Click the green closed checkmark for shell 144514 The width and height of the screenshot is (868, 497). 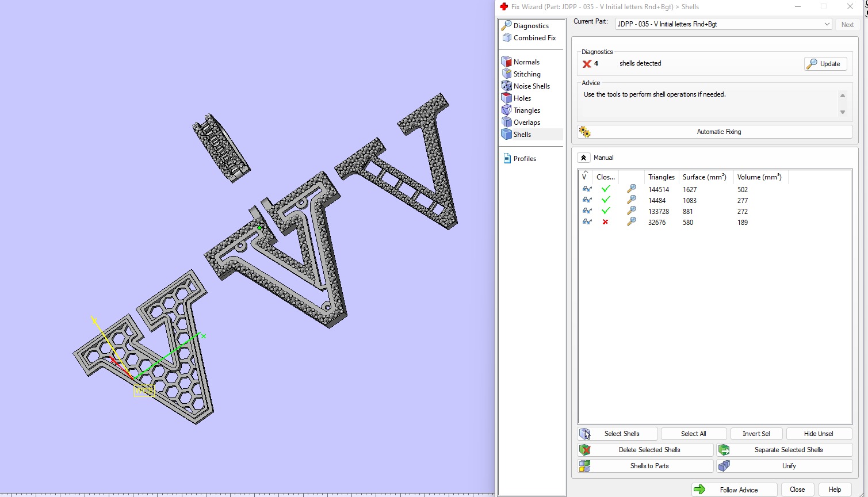click(x=606, y=189)
